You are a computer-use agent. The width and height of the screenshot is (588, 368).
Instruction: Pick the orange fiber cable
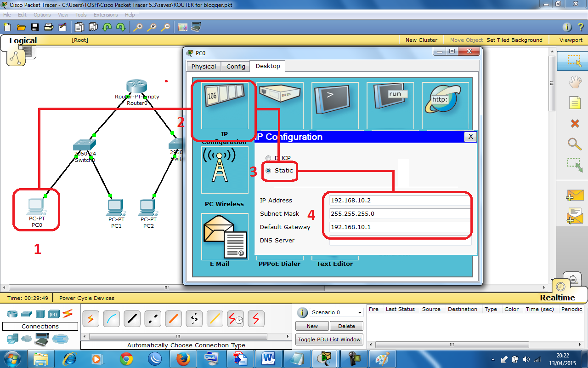coord(173,318)
